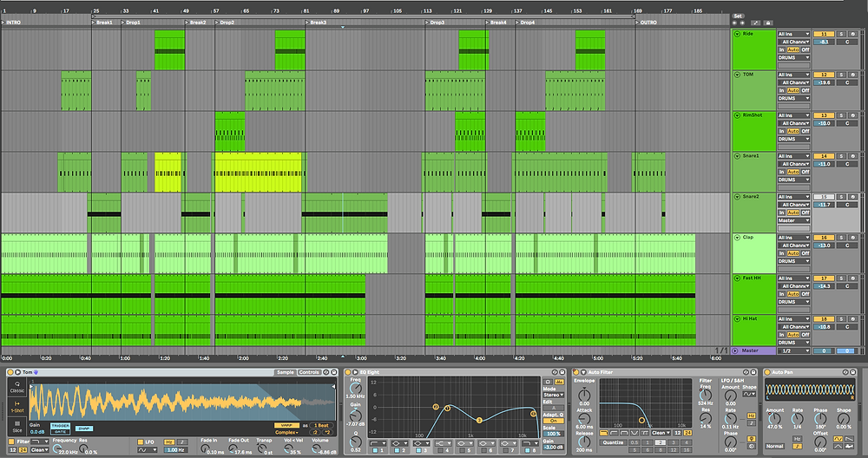Unmute Snare2 track activator 15
The height and width of the screenshot is (458, 868).
tap(824, 197)
